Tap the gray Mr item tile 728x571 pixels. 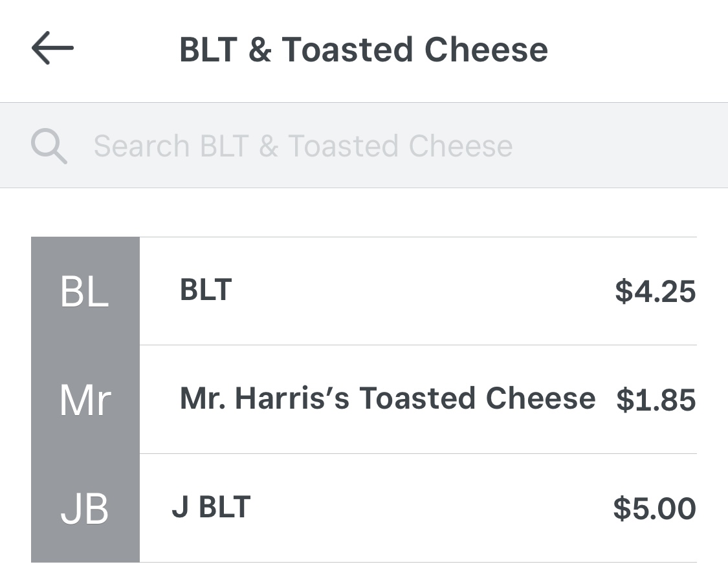point(85,400)
